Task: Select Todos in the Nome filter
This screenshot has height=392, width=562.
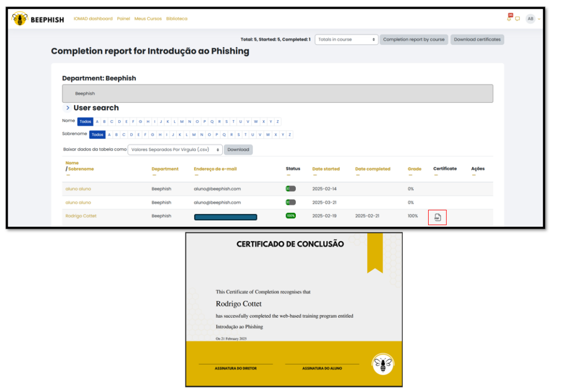Action: 85,121
